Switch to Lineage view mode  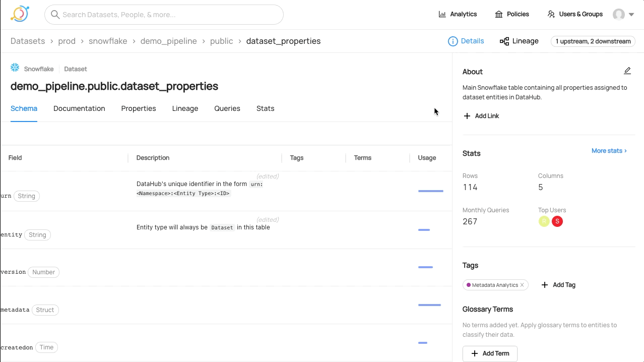point(519,41)
